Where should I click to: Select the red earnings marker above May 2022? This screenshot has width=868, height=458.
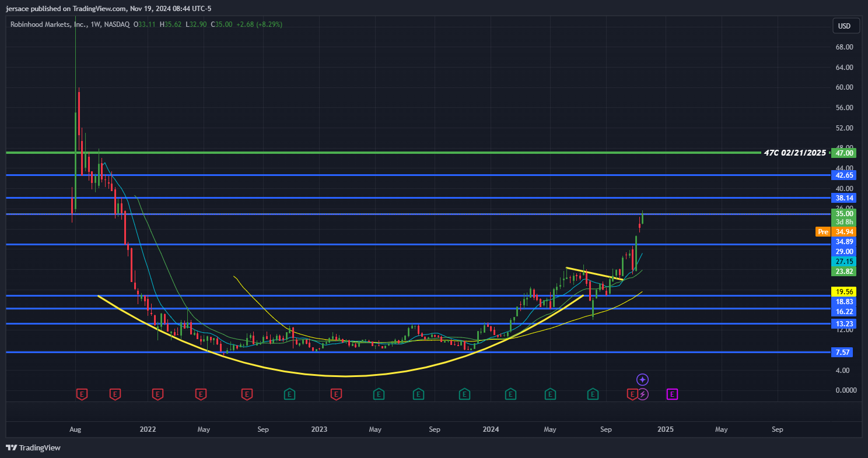pyautogui.click(x=201, y=394)
